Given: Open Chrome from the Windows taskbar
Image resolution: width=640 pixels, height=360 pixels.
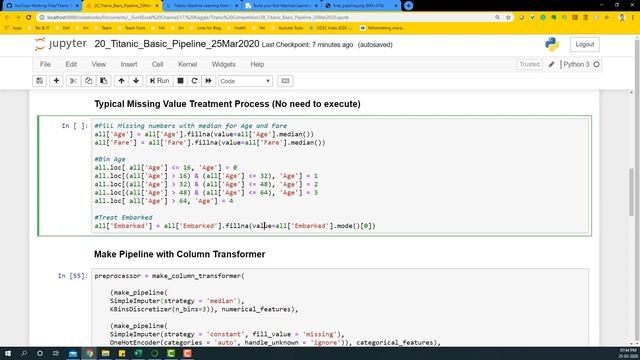Looking at the screenshot, I should tap(89, 353).
